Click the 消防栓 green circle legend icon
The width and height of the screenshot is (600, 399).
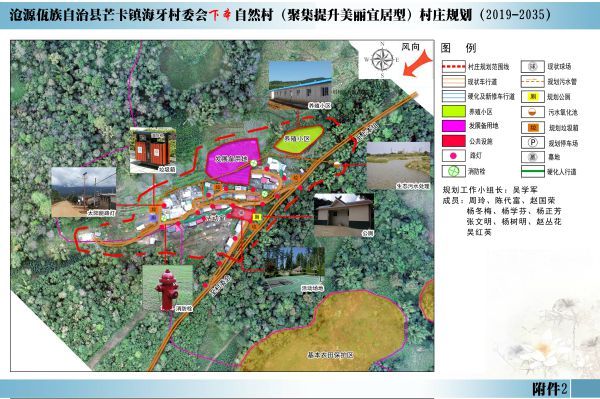coord(453,171)
